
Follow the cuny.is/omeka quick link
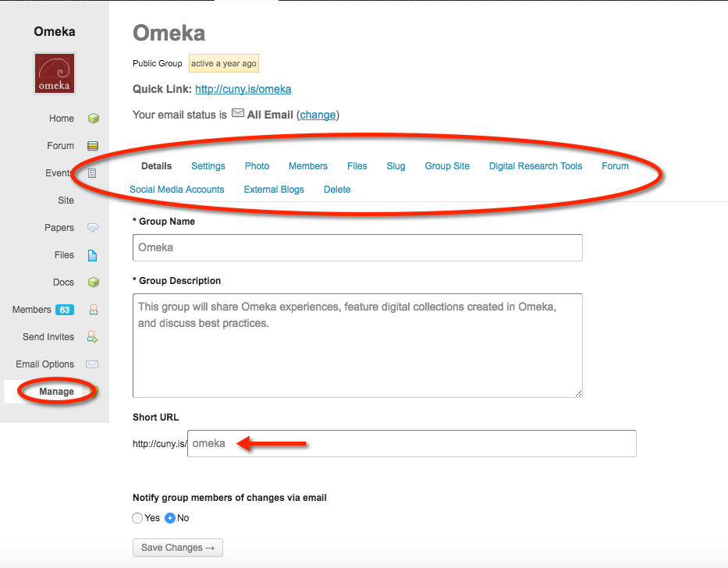(x=243, y=89)
